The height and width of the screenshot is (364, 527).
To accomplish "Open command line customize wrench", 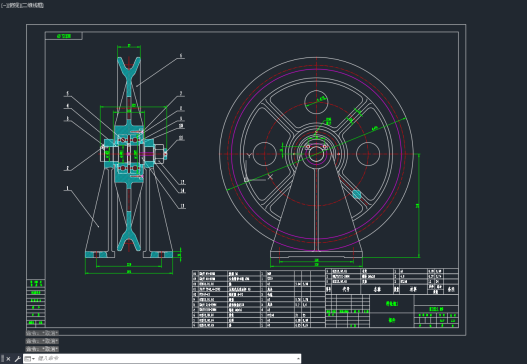I will tap(17, 359).
